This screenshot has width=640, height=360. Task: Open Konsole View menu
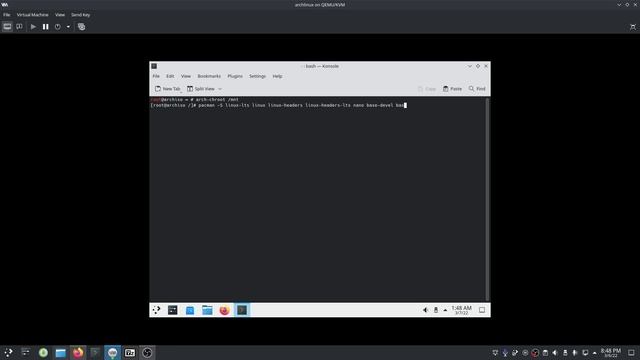[x=186, y=76]
